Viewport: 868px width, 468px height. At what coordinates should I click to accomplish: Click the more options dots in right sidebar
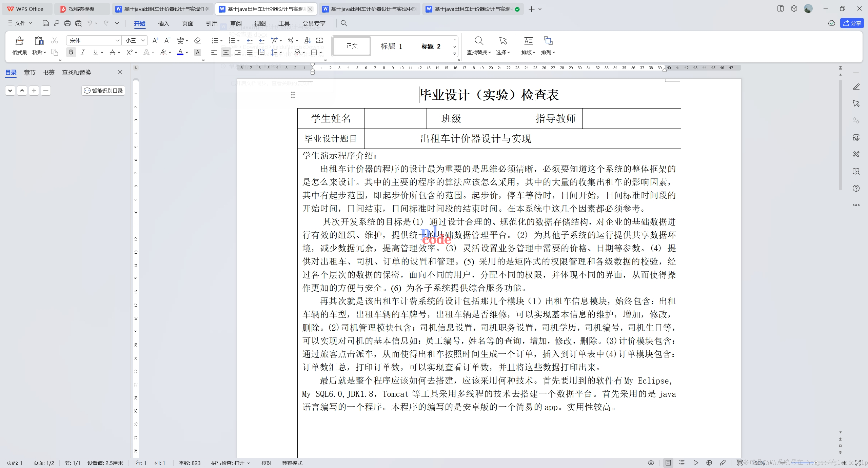(x=856, y=205)
